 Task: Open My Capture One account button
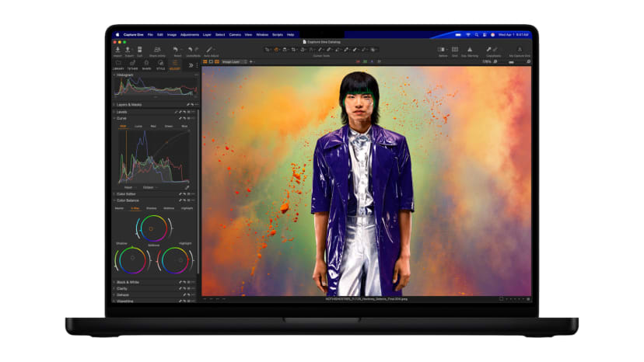pyautogui.click(x=519, y=50)
